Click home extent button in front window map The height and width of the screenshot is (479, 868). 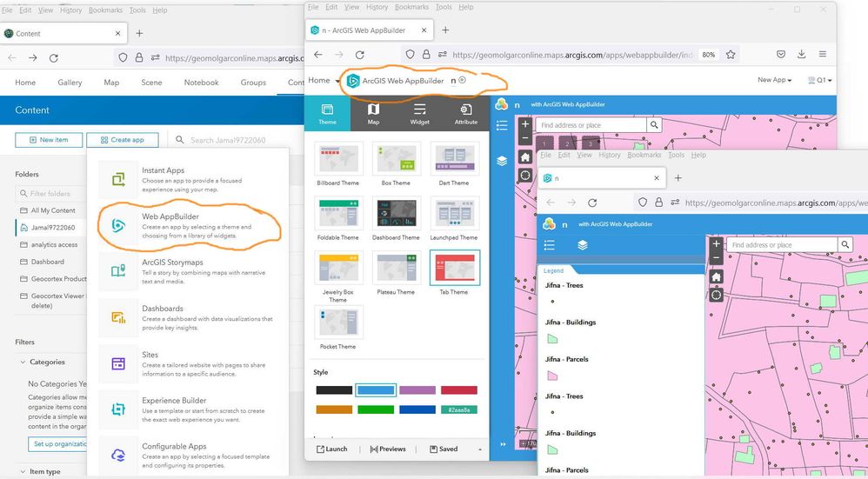pos(717,277)
